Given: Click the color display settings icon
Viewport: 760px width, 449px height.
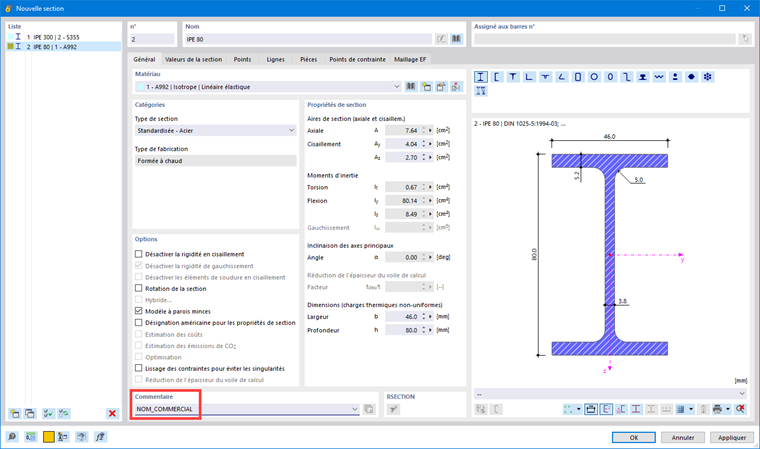Looking at the screenshot, I should pyautogui.click(x=63, y=437).
